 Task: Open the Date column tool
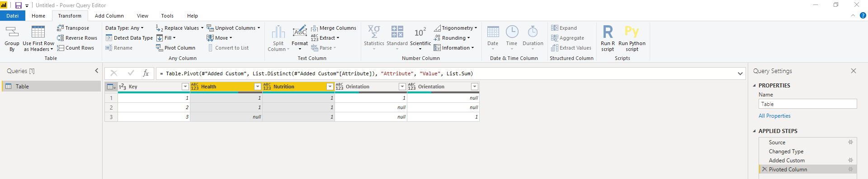click(x=493, y=38)
